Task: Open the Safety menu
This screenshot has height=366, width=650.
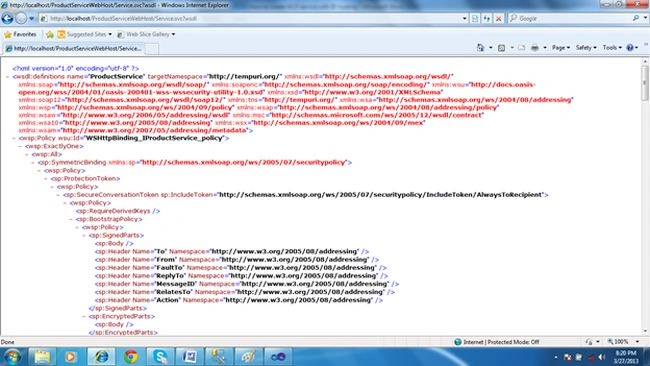Action: (586, 48)
